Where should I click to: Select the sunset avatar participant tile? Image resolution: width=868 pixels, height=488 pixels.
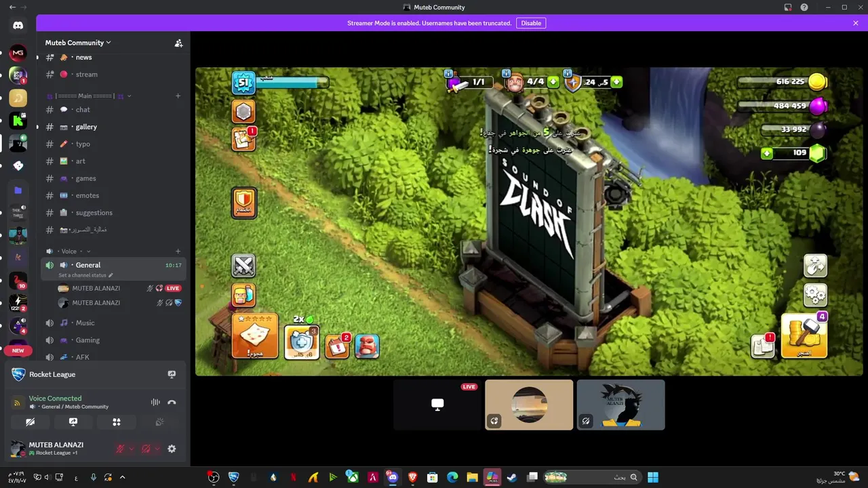pos(529,405)
